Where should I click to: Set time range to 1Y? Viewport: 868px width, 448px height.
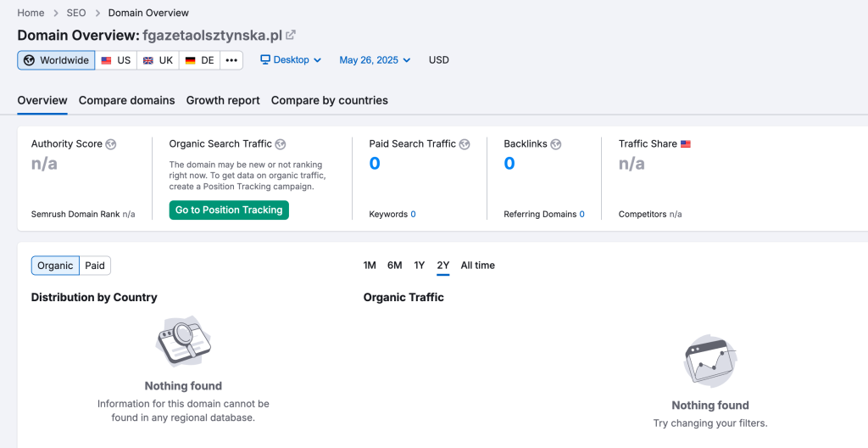click(x=419, y=266)
